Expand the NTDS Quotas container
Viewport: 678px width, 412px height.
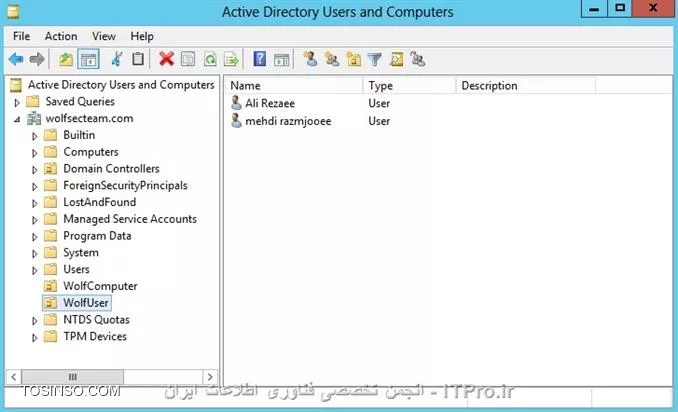[x=35, y=321]
